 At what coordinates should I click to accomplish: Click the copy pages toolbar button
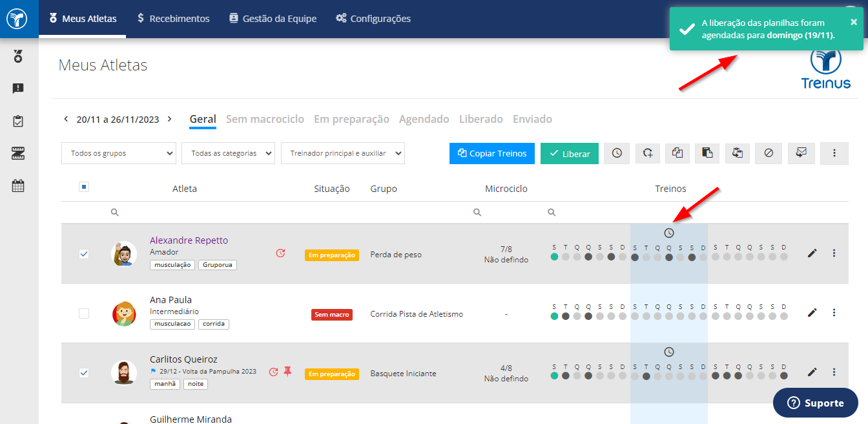[x=677, y=153]
